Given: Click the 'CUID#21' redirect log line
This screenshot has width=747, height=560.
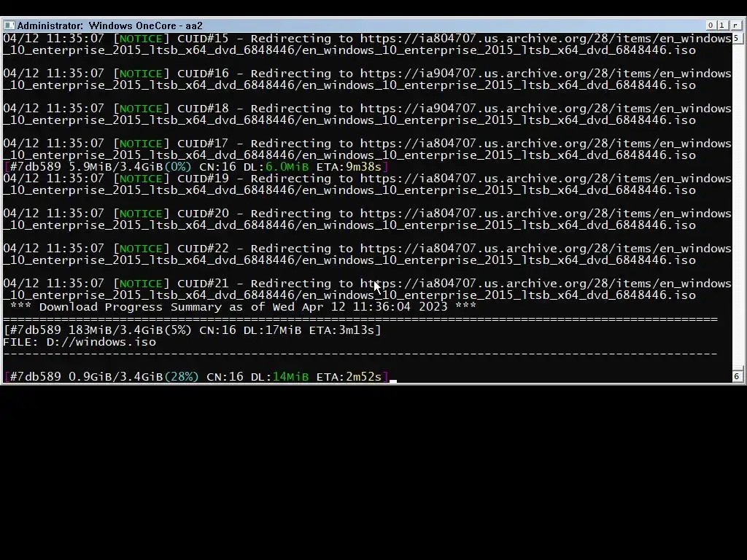Looking at the screenshot, I should pos(368,289).
